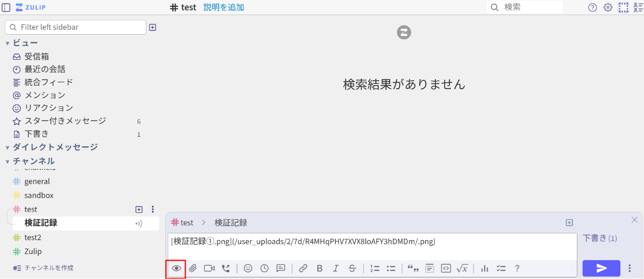Open the personal menu dashed-square icon

point(623,7)
